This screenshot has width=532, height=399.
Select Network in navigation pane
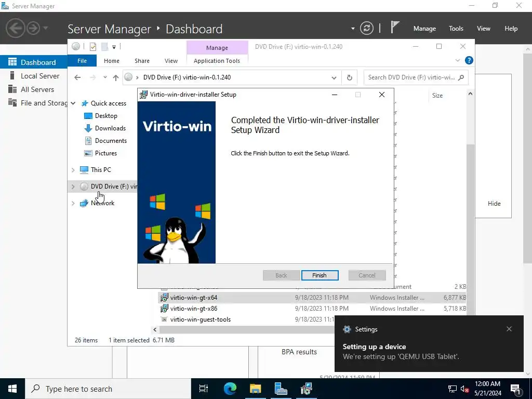102,203
